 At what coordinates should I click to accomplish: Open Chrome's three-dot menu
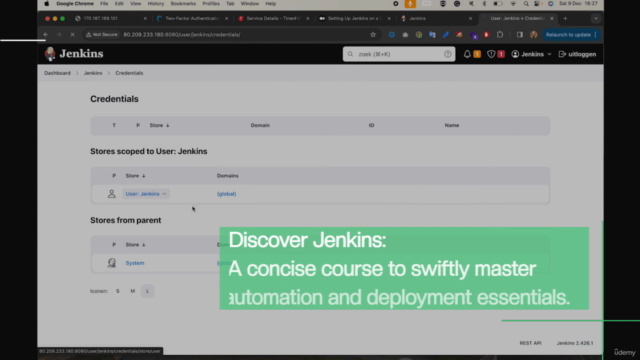(x=596, y=35)
